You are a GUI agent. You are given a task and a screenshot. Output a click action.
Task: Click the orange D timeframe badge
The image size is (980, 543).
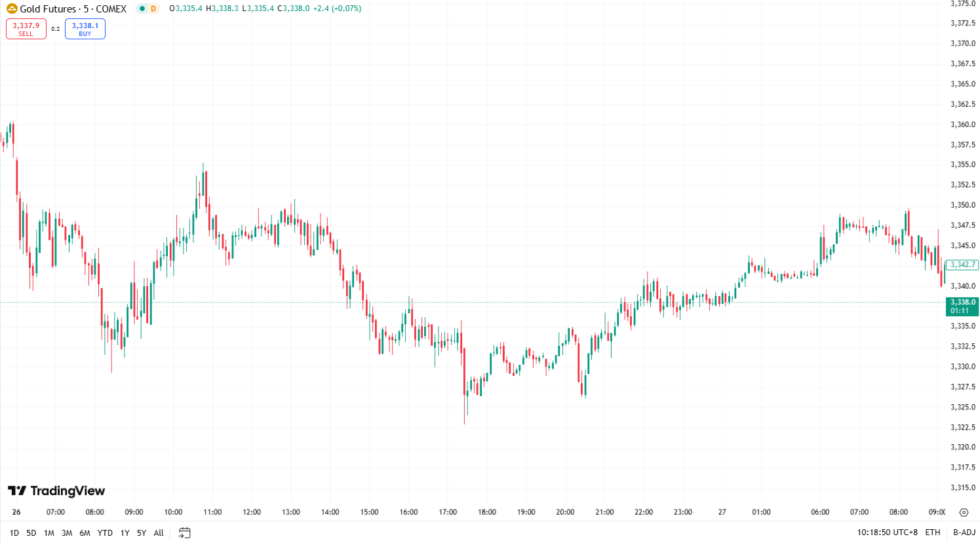click(153, 9)
